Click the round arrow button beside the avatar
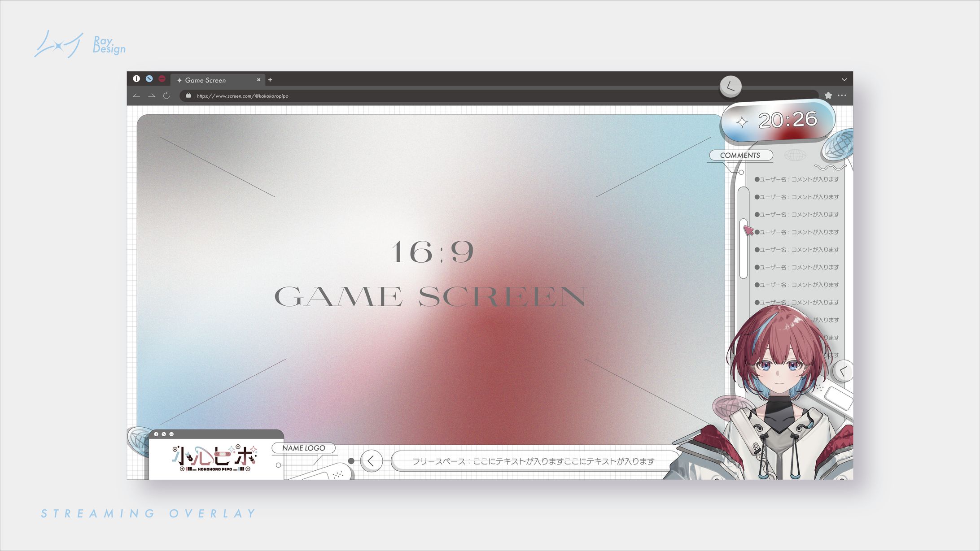 [x=844, y=371]
